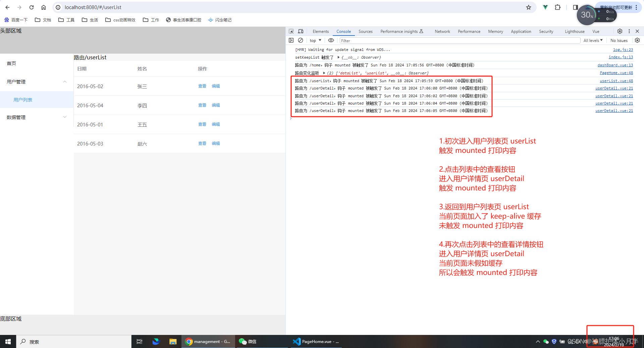Click site info icon in address bar
This screenshot has height=348, width=644.
58,7
